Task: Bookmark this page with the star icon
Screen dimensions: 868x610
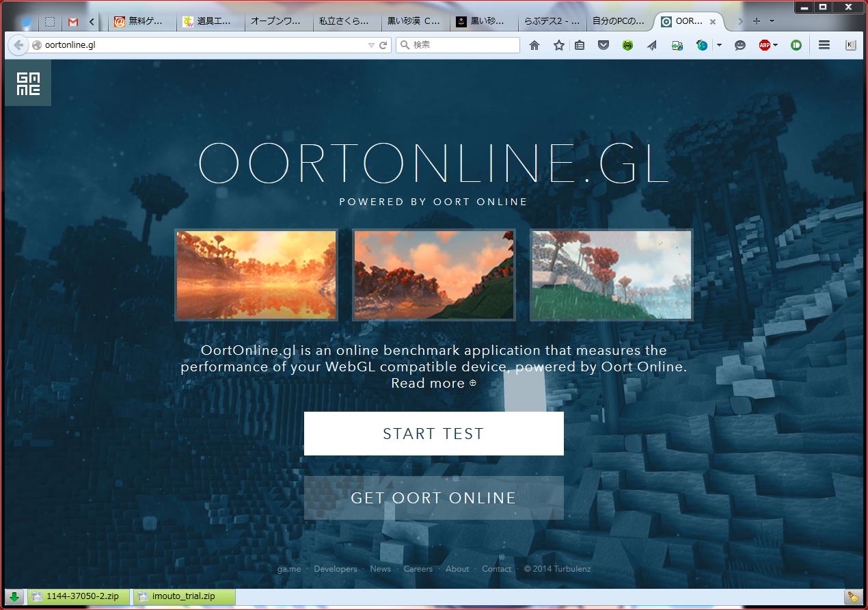Action: point(559,45)
